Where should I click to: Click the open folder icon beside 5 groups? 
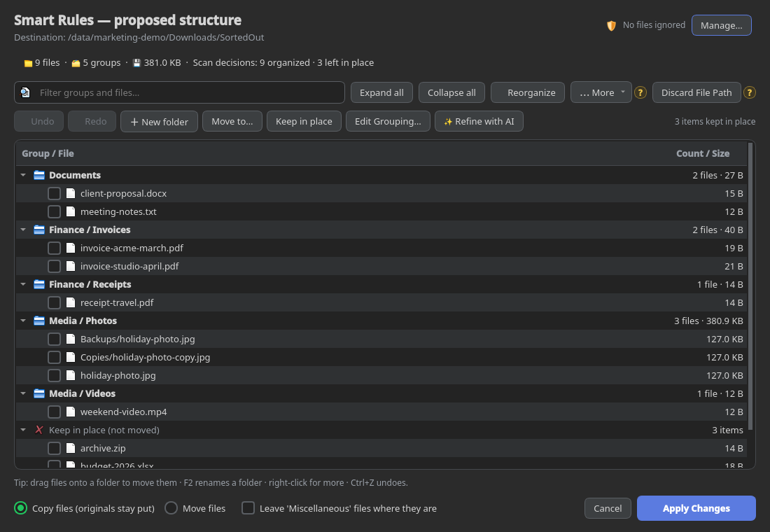[x=76, y=63]
